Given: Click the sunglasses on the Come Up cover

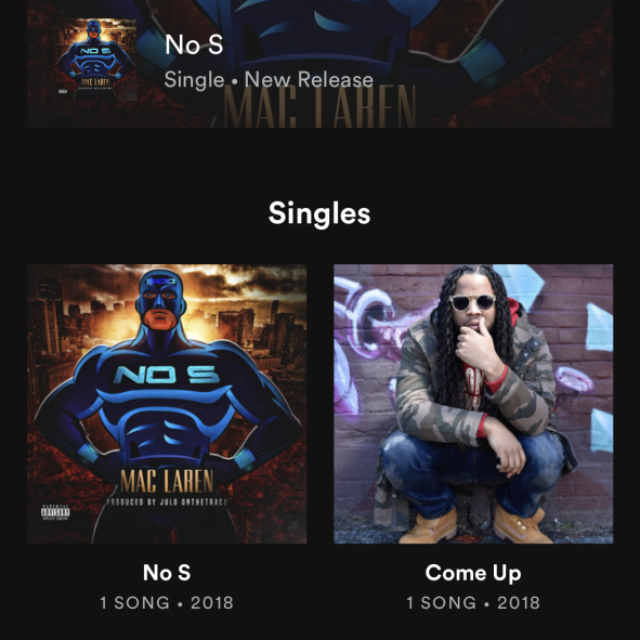Looking at the screenshot, I should [473, 302].
